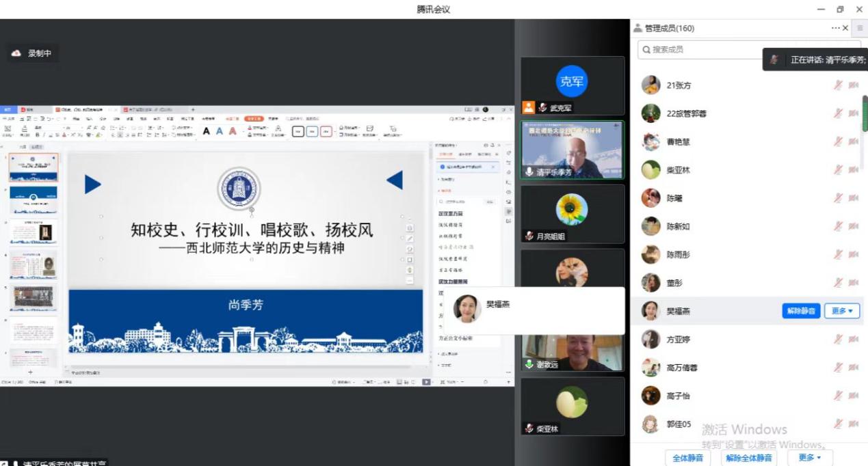Toggle microphone for 郭佳05
This screenshot has width=868, height=466.
pyautogui.click(x=837, y=424)
